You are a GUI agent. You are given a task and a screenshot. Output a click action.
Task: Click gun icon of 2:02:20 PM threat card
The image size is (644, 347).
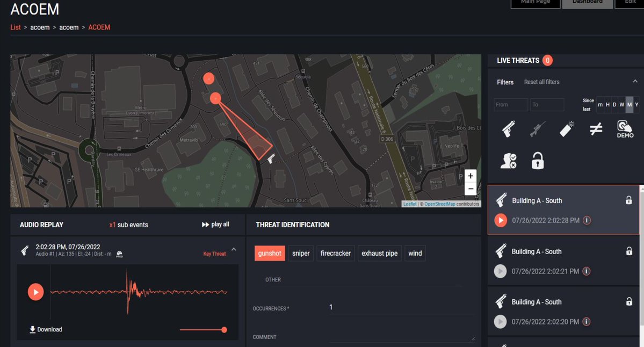pyautogui.click(x=501, y=301)
